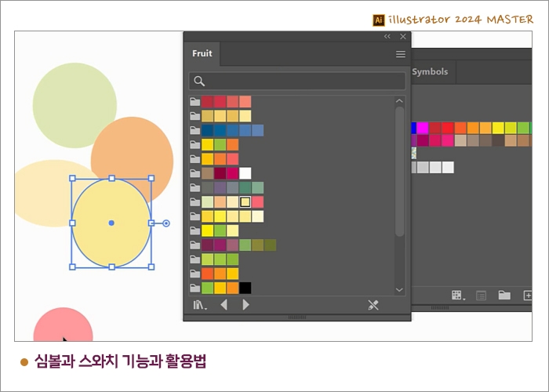Select folder icon of the blue color group
Viewport: 549px width, 392px height.
point(195,130)
